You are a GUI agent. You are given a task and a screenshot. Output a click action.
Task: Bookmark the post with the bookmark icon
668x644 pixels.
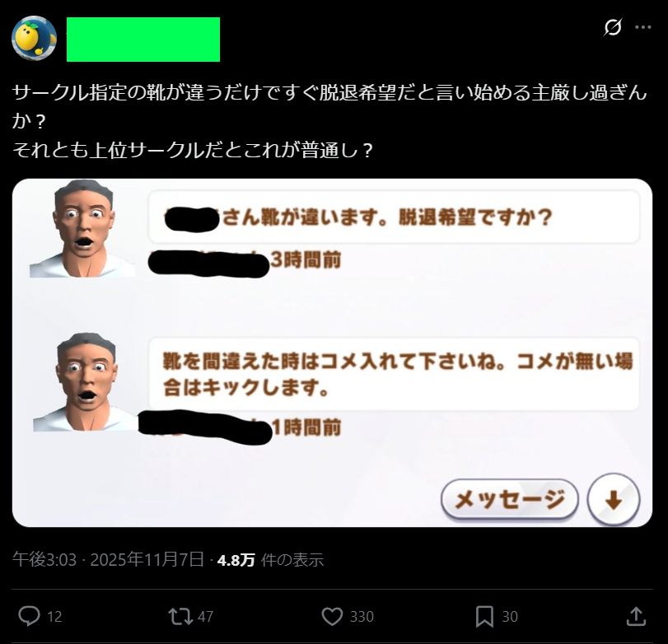pos(484,616)
